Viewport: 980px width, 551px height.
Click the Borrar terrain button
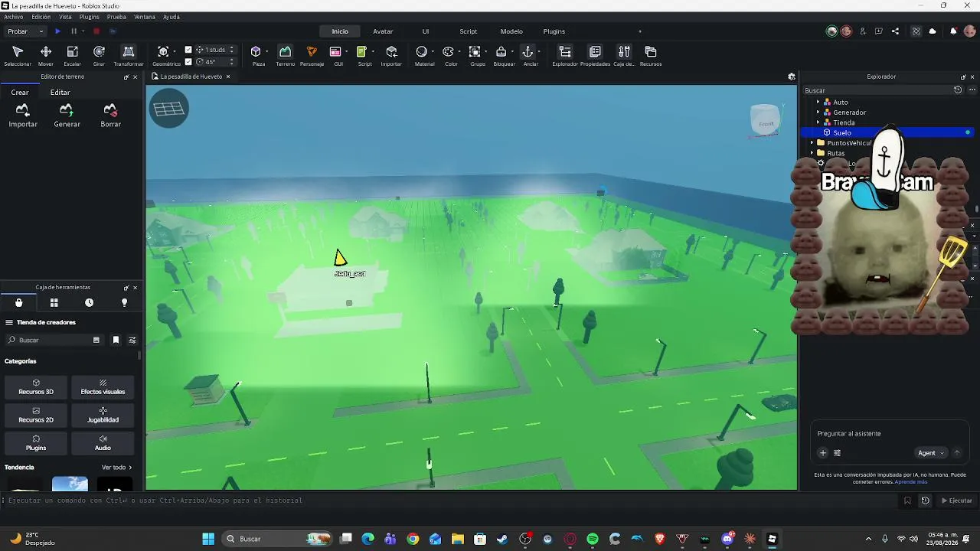[110, 116]
